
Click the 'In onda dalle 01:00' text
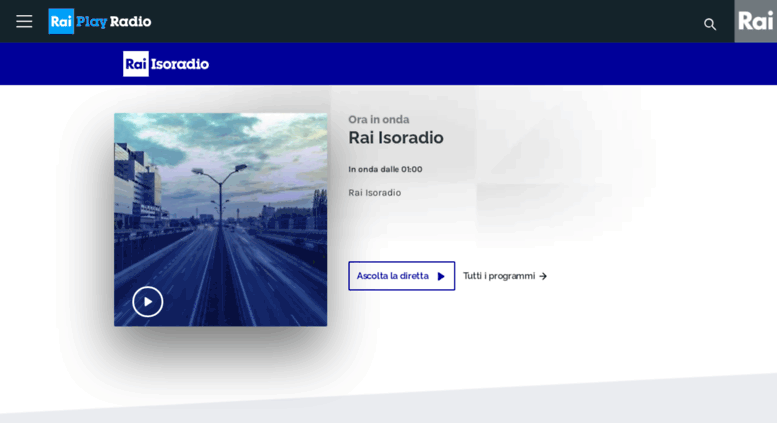coord(385,169)
